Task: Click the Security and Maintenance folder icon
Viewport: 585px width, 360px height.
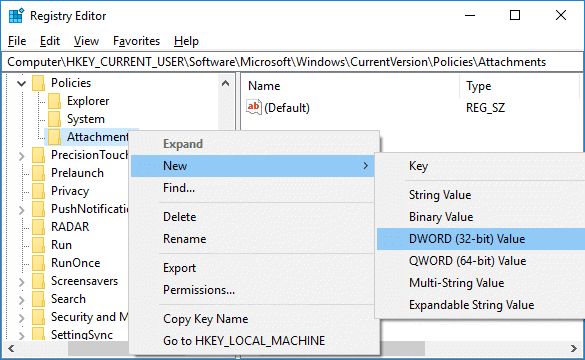Action: coord(38,317)
